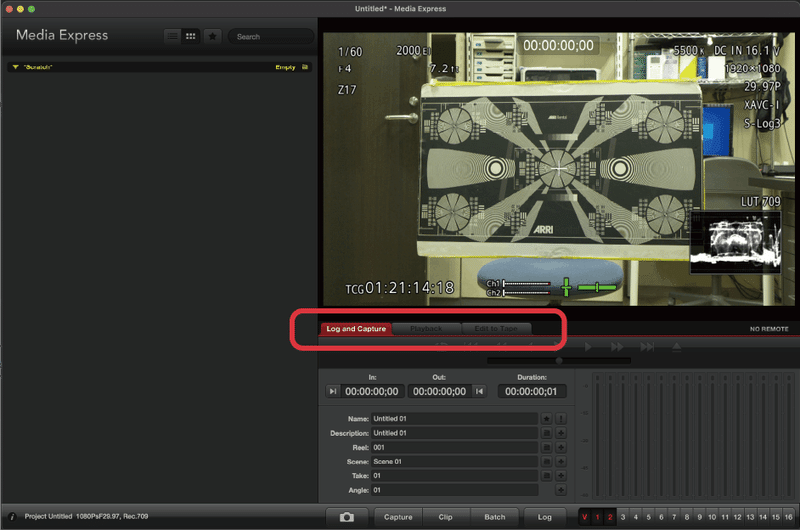Click the Out timecode field
This screenshot has width=800, height=530.
click(439, 391)
